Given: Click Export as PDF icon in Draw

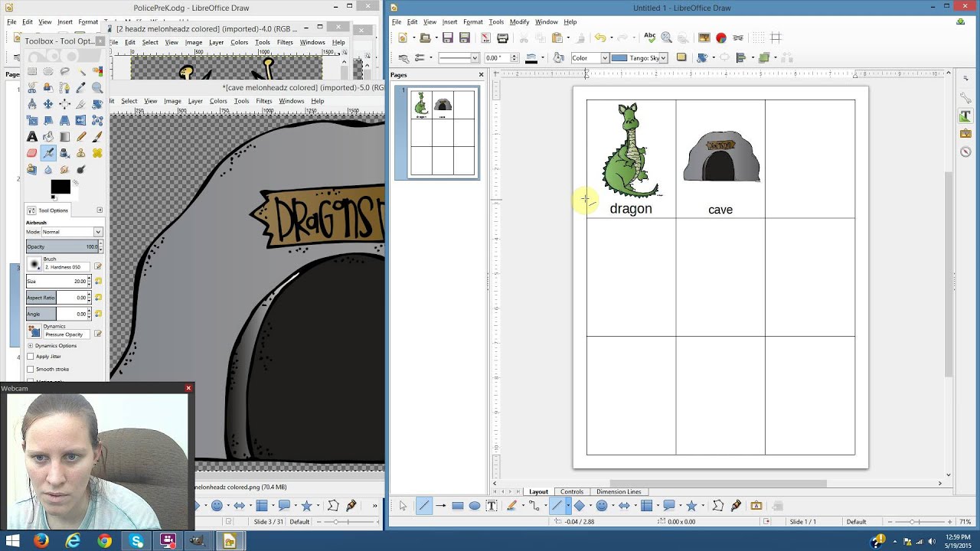Looking at the screenshot, I should click(485, 37).
